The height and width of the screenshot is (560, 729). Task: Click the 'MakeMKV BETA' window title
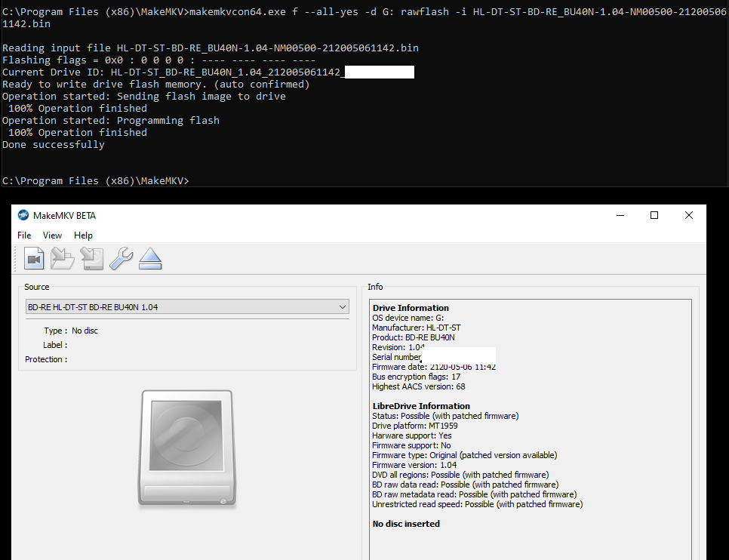(64, 215)
